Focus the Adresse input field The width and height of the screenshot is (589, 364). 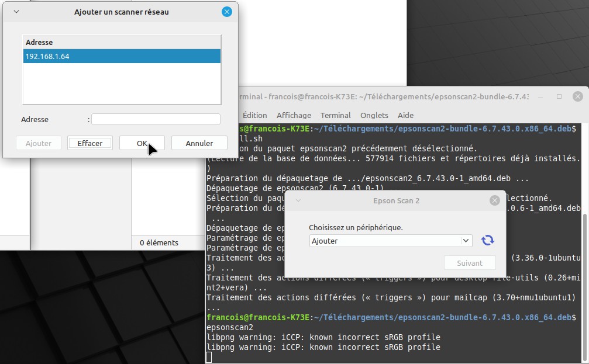coord(156,119)
